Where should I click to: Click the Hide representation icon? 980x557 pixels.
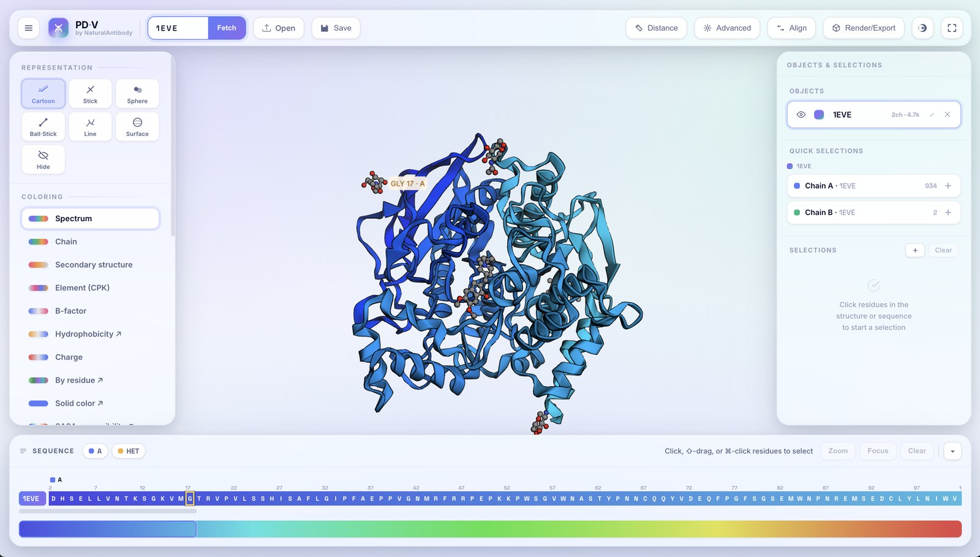(x=43, y=159)
